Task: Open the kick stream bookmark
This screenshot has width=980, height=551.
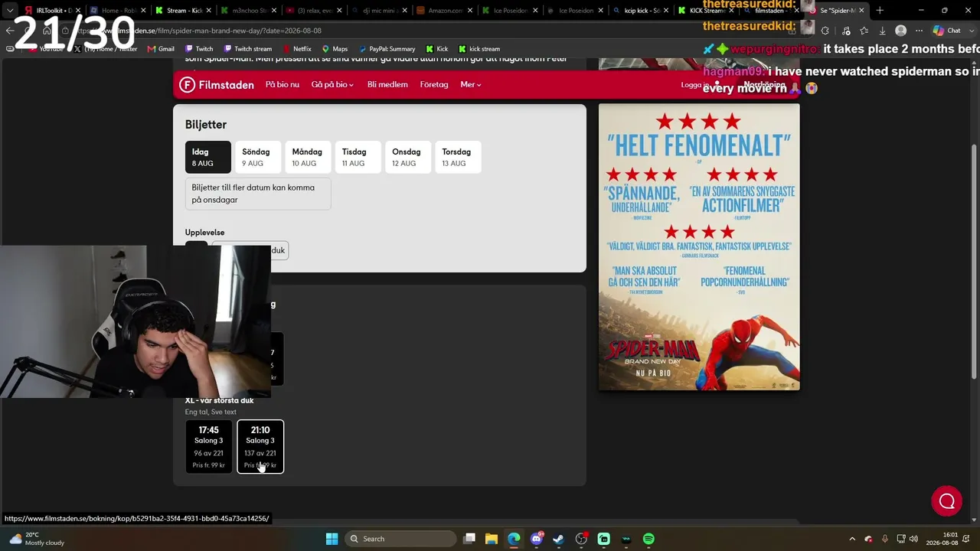Action: (x=479, y=49)
